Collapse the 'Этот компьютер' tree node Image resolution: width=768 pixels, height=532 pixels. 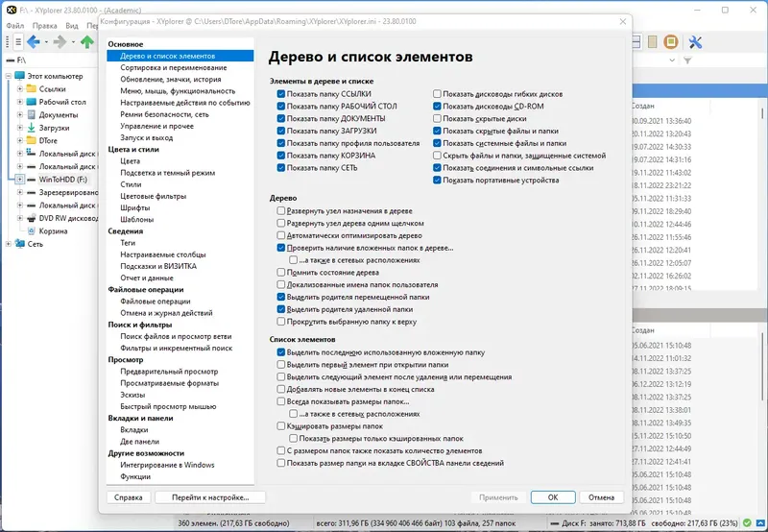9,76
